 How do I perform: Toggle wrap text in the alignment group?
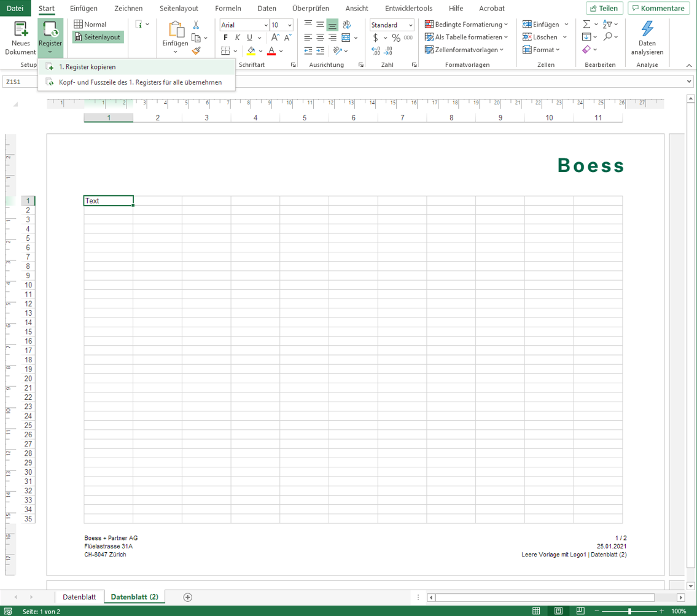coord(347,25)
